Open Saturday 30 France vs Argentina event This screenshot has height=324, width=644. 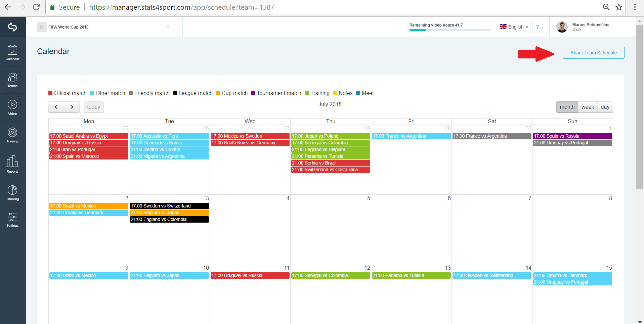[x=492, y=136]
